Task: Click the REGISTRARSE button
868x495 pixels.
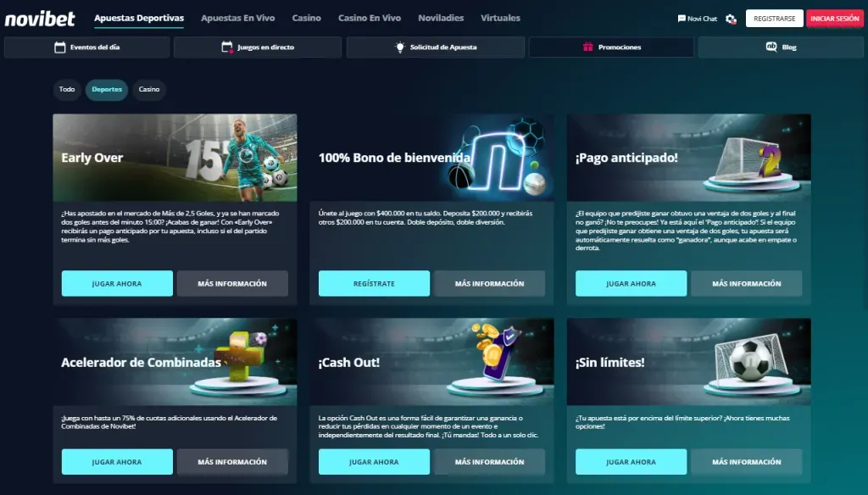Action: coord(775,19)
